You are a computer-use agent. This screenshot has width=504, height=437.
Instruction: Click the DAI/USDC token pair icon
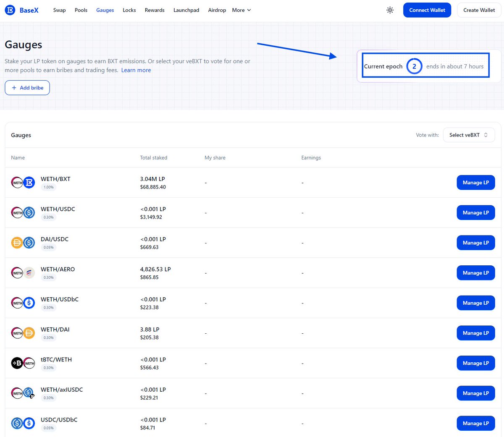pos(23,243)
